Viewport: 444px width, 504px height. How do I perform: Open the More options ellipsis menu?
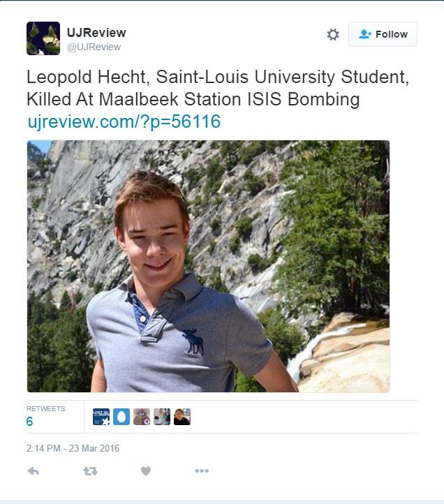click(x=202, y=471)
